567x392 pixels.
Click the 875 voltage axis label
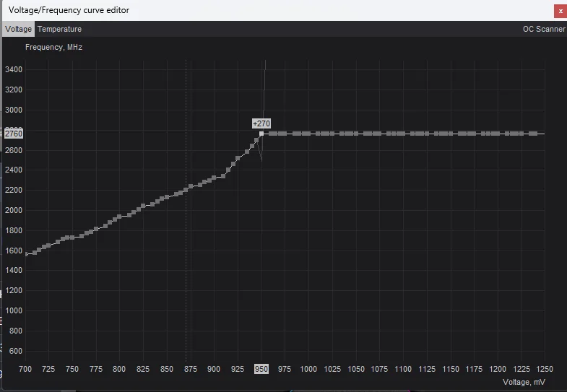191,369
